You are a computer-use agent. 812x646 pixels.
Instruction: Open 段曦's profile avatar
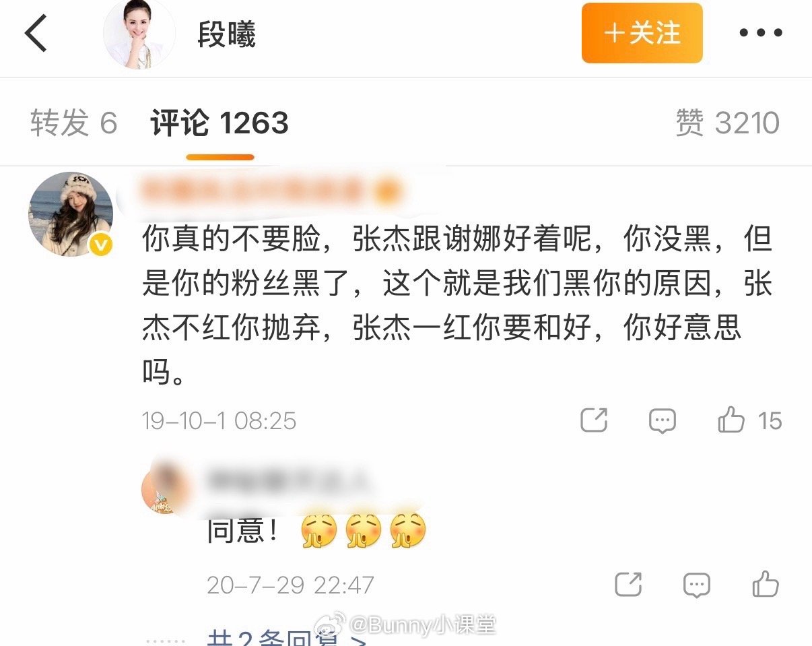click(x=139, y=34)
